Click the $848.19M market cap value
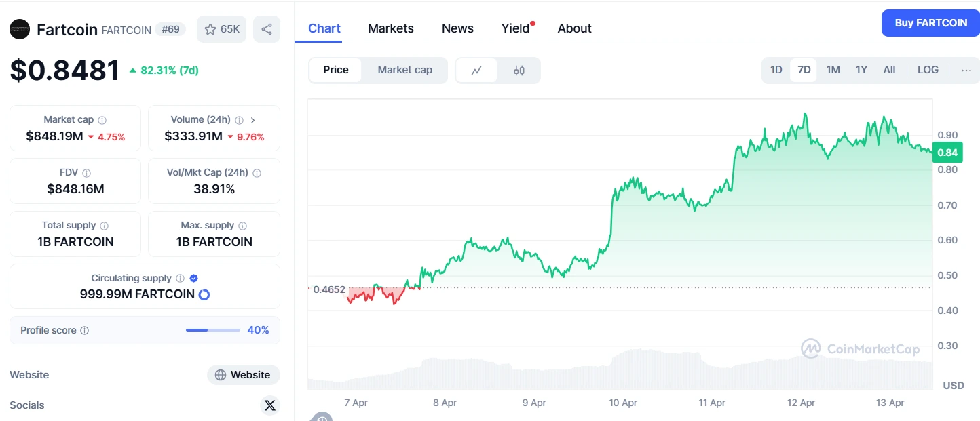 point(54,136)
